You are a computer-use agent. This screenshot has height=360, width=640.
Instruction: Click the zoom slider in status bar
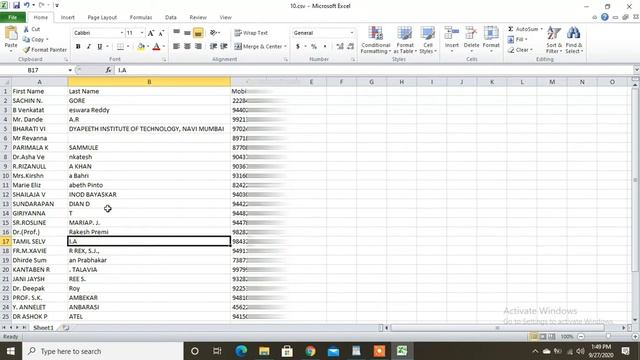[608, 336]
